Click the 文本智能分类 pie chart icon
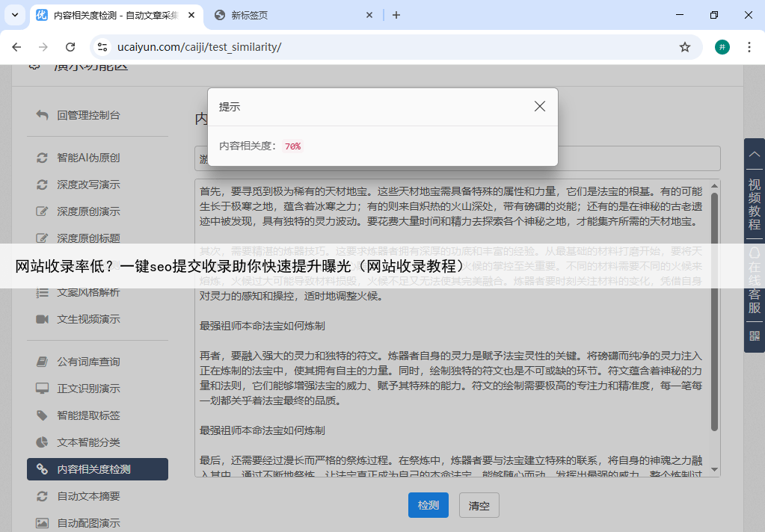 (x=43, y=442)
